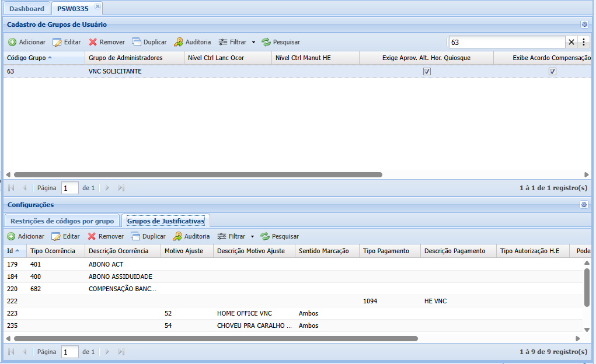Add a new user group with upper Adicionar
This screenshot has height=364, width=596.
27,42
